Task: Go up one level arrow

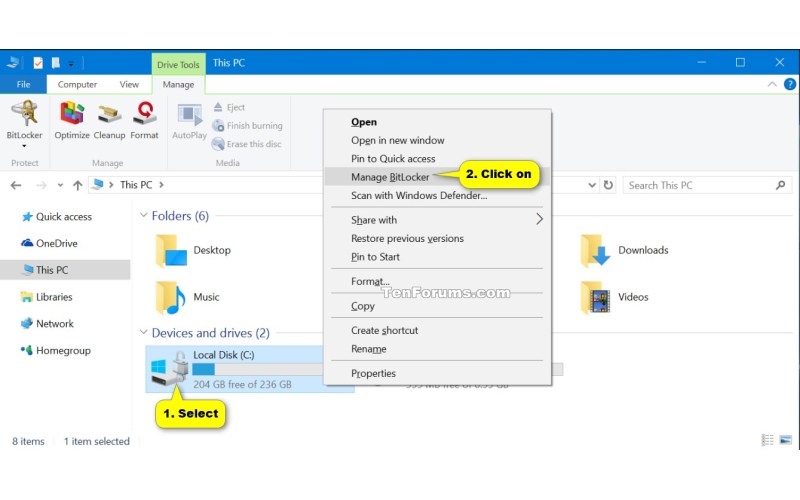Action: click(x=78, y=185)
